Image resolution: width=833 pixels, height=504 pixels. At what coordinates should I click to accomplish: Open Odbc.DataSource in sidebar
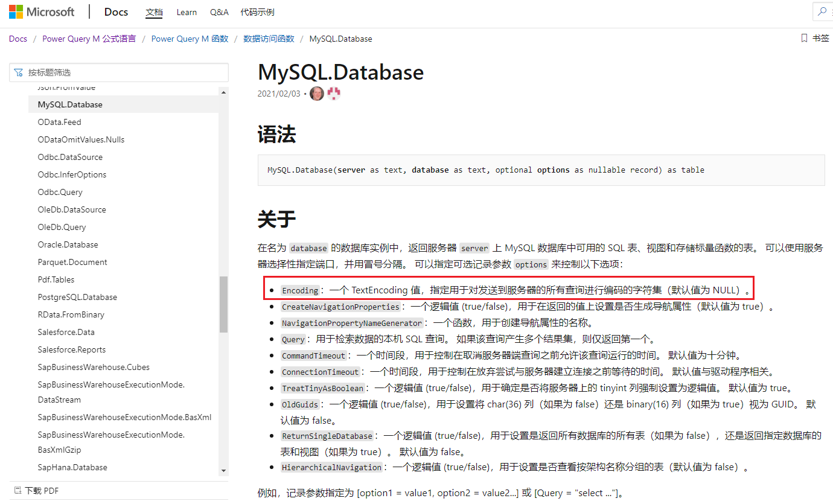point(70,157)
